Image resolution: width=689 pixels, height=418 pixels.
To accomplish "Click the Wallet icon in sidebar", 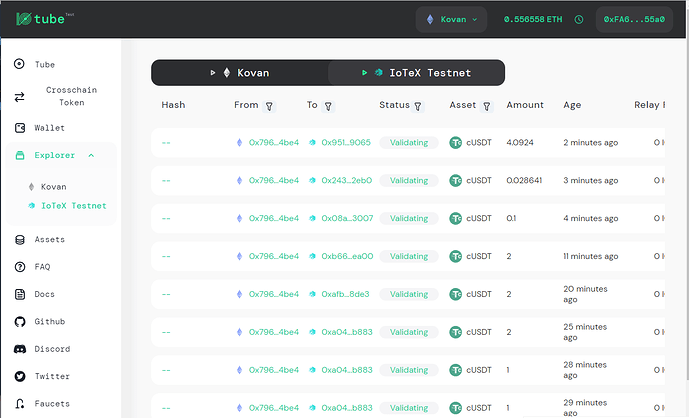I will tap(20, 128).
